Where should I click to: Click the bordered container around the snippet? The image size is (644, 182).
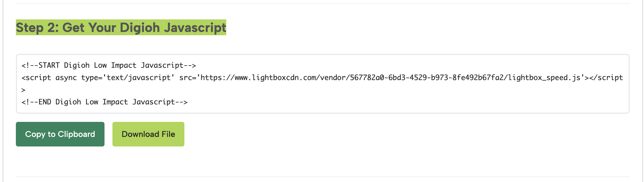[321, 83]
